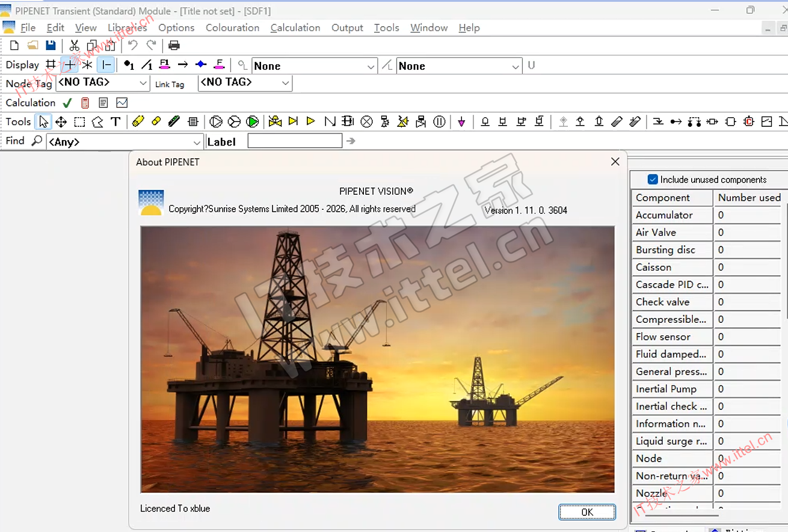The height and width of the screenshot is (532, 788).
Task: Open the graph viewer icon in Calculation toolbar
Action: click(x=122, y=103)
